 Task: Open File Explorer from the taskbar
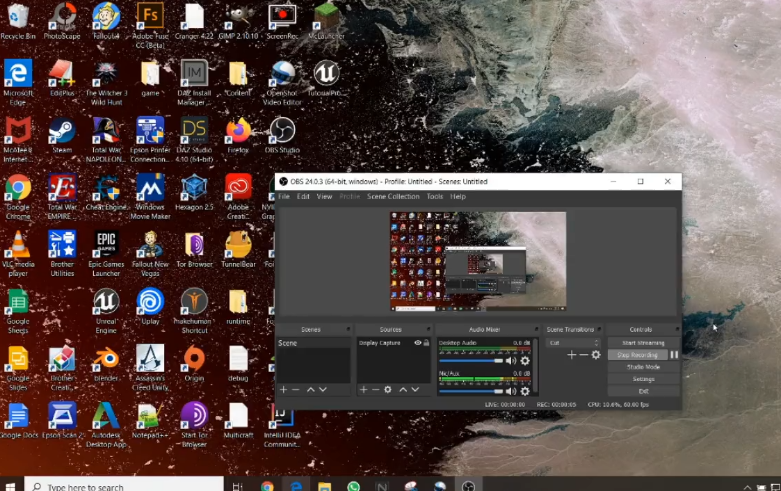point(324,486)
